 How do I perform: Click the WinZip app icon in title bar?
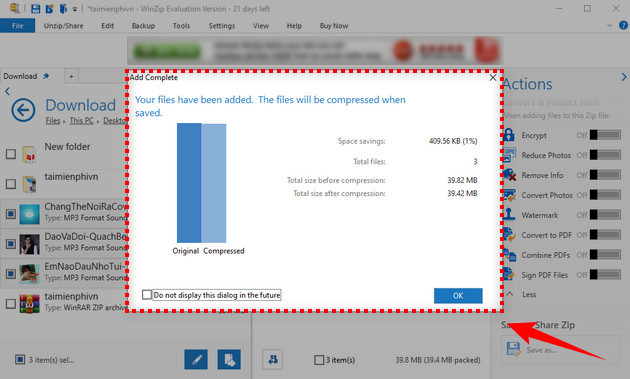(15, 8)
